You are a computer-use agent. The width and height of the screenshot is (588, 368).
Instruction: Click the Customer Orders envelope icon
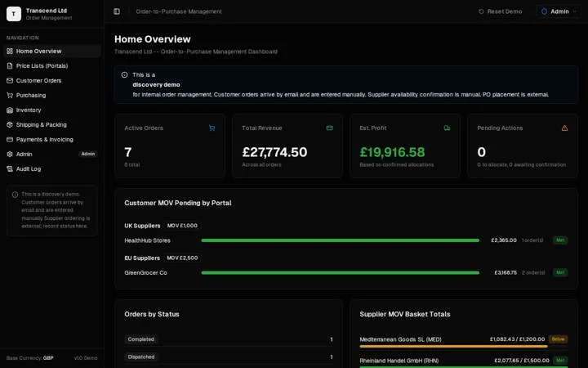point(10,80)
